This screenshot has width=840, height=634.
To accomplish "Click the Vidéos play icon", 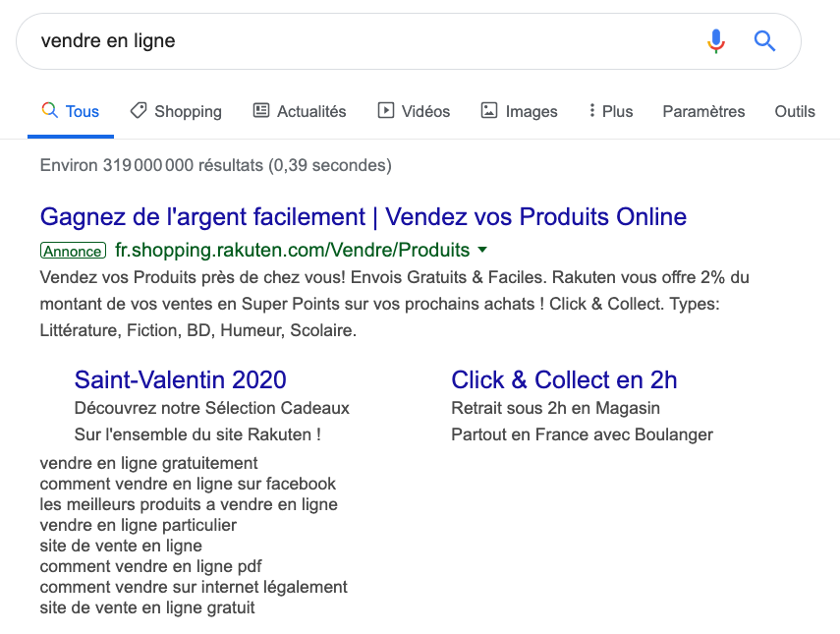I will (x=386, y=110).
